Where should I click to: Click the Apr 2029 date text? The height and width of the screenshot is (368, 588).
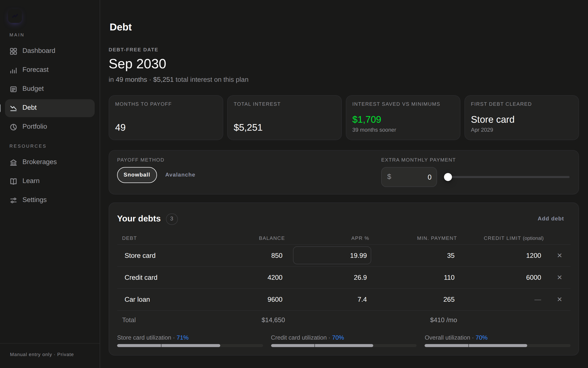[x=482, y=130]
